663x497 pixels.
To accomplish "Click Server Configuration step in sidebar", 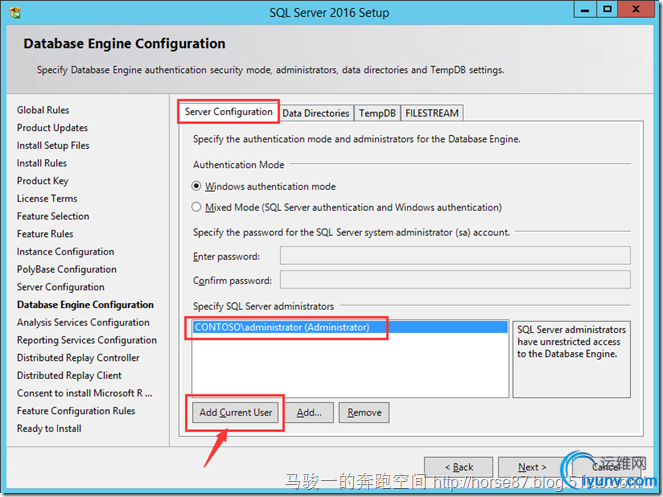I will pyautogui.click(x=60, y=287).
